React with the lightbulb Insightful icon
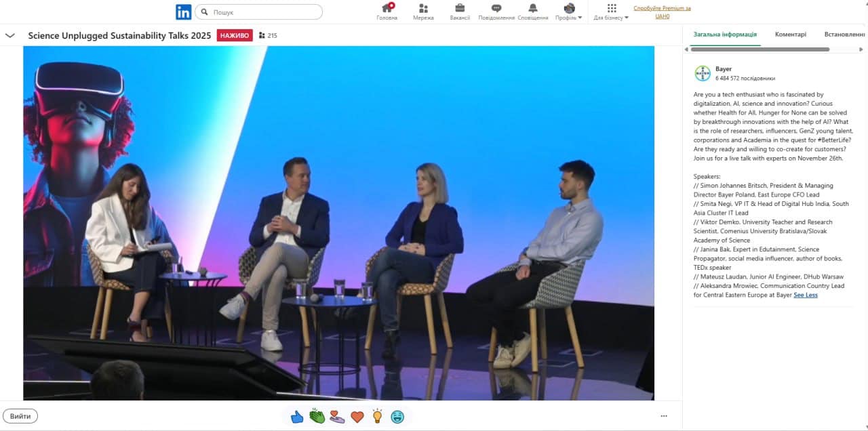Screen dimensions: 868x431 (377, 417)
